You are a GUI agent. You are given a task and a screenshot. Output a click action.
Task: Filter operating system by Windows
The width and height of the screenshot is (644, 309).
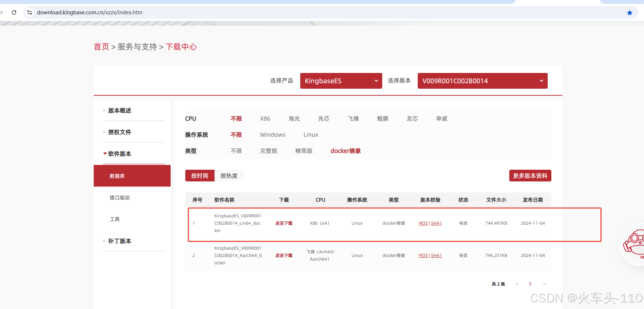pos(273,135)
